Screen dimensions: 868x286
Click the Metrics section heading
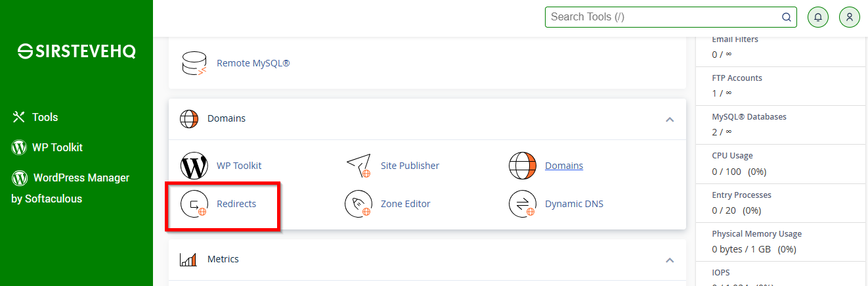coord(223,259)
